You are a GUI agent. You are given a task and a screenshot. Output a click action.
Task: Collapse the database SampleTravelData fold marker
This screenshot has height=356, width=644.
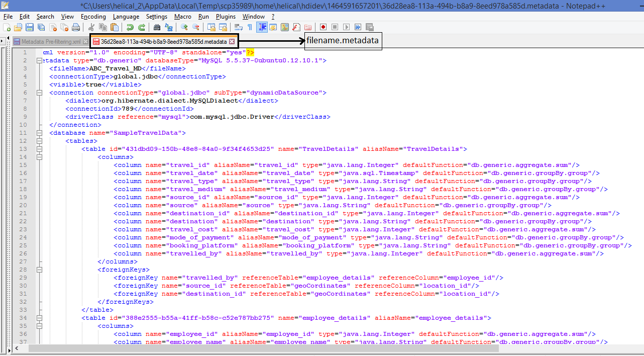[39, 133]
